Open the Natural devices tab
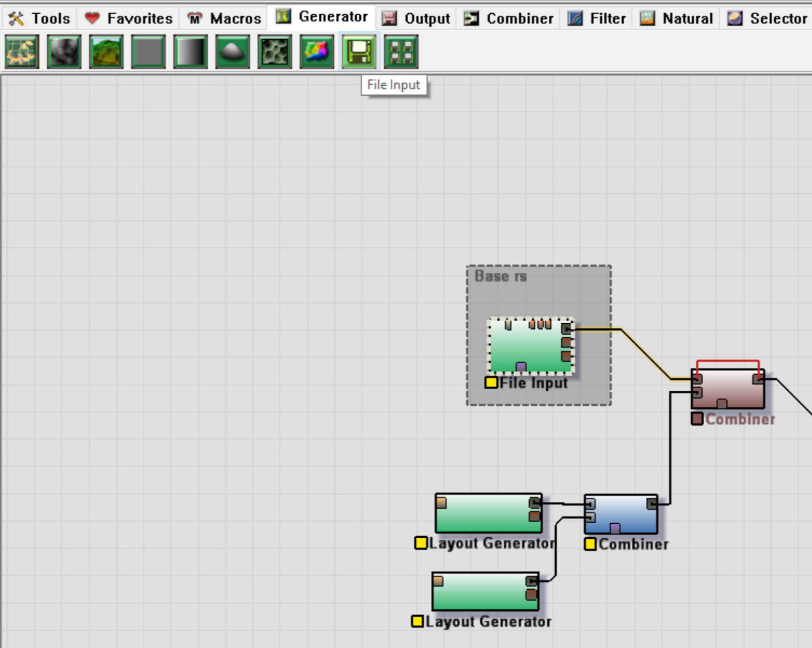 click(677, 19)
